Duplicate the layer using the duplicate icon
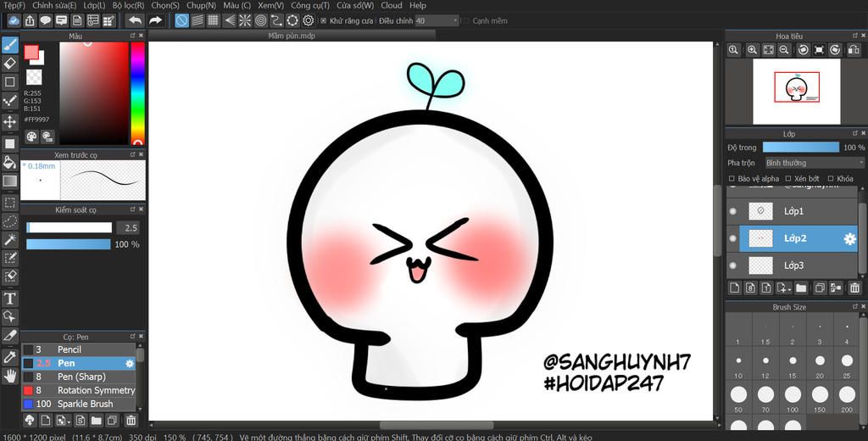 820,287
